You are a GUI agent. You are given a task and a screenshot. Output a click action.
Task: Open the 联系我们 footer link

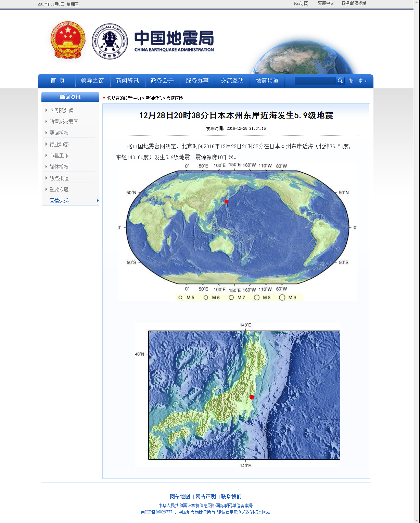coord(231,496)
